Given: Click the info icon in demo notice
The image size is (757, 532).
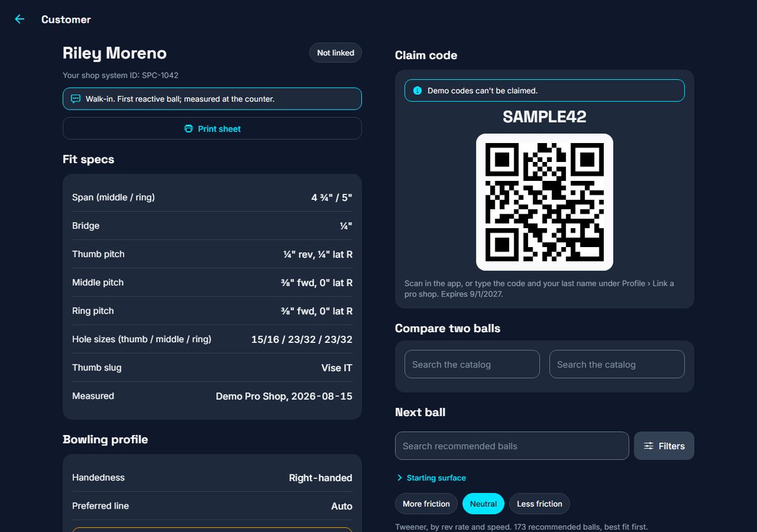Looking at the screenshot, I should tap(417, 91).
